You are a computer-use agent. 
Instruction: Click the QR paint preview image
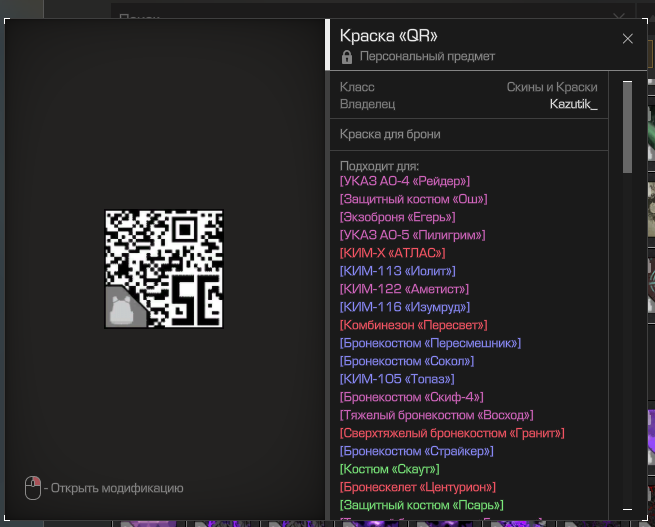tap(164, 269)
